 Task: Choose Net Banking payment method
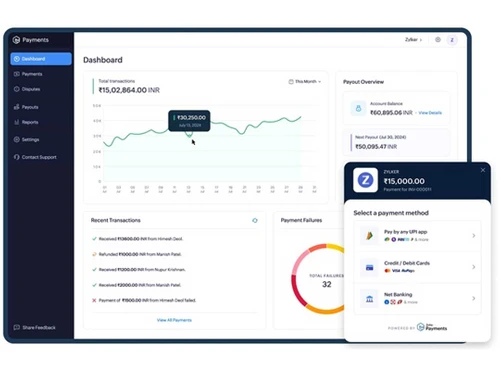(417, 298)
